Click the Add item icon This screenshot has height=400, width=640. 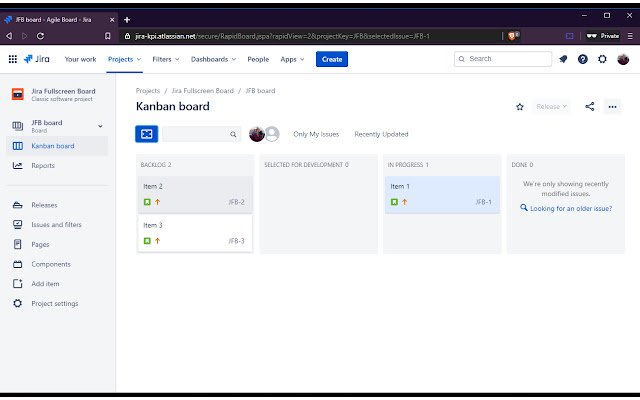pos(18,284)
